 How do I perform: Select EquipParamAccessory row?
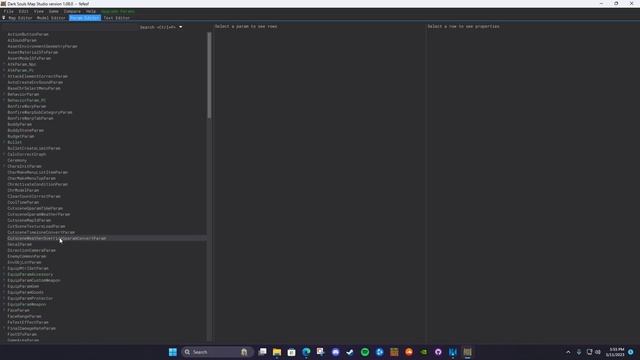[30, 274]
